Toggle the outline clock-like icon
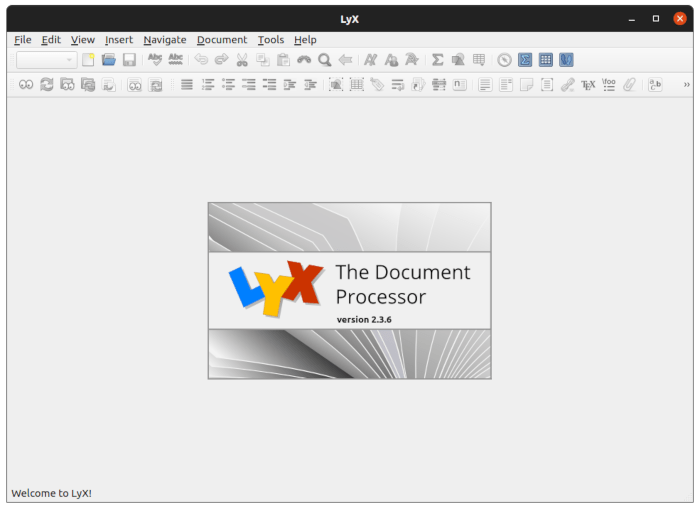This screenshot has height=509, width=700. tap(504, 60)
